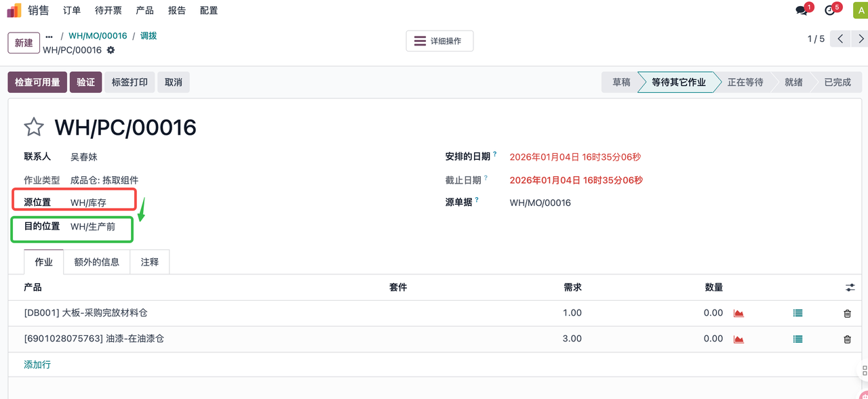
Task: Click the 作业类型 value 成品仓: 拣取组件
Action: coord(104,180)
